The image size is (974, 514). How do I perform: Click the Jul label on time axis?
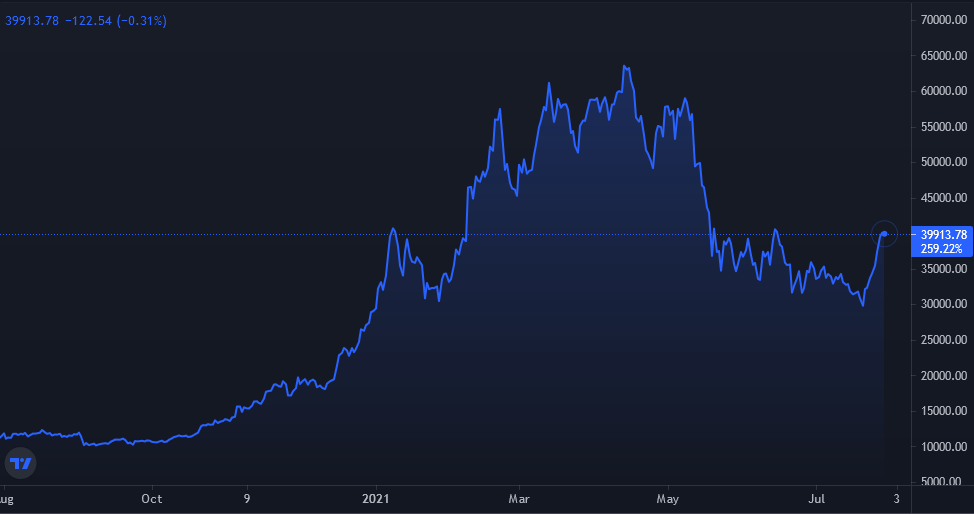coord(816,499)
